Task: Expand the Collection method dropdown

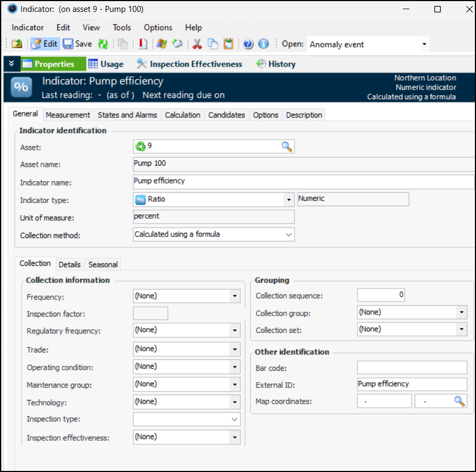Action: [288, 234]
